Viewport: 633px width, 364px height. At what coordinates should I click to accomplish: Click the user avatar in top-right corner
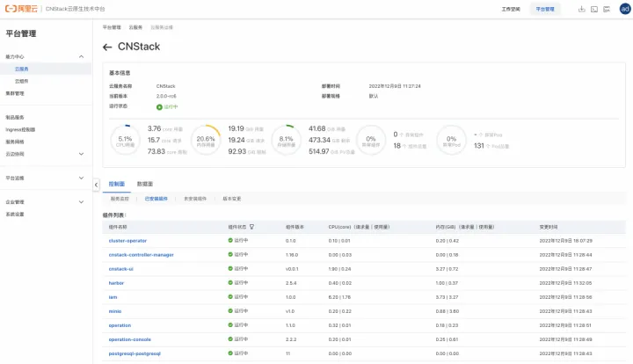coord(625,9)
